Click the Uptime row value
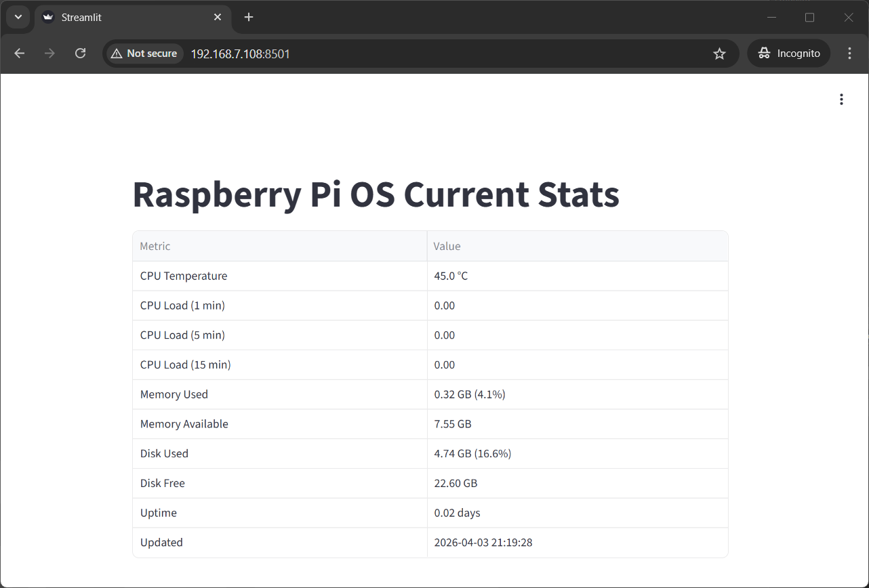The width and height of the screenshot is (869, 588). [x=457, y=513]
